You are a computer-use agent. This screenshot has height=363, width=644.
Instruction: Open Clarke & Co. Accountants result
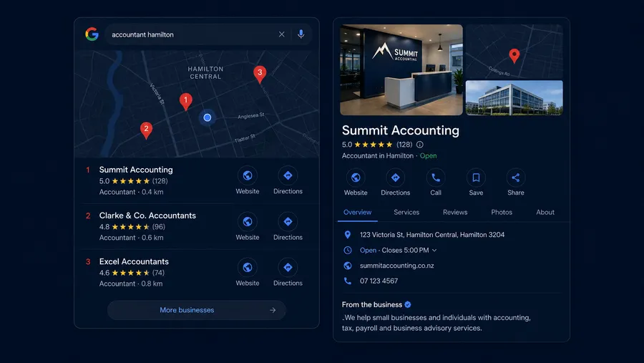147,216
